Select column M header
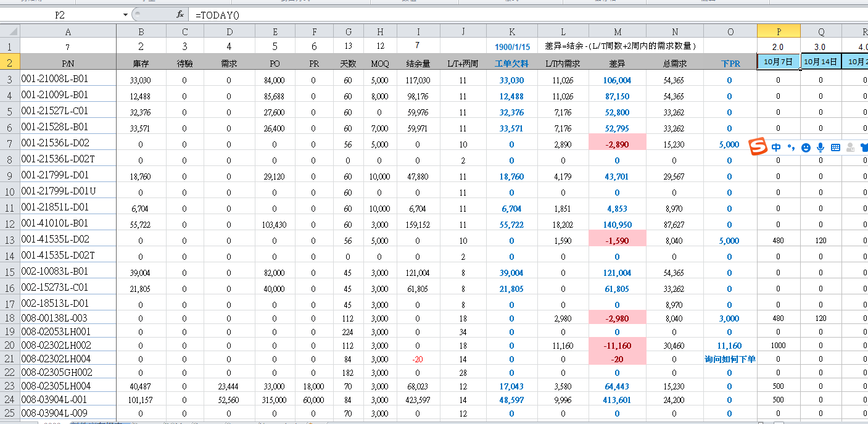Image resolution: width=868 pixels, height=424 pixels. pyautogui.click(x=618, y=31)
